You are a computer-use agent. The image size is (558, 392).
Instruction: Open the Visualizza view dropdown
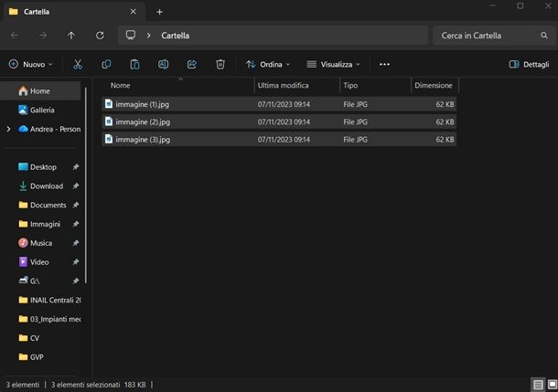[x=334, y=64]
